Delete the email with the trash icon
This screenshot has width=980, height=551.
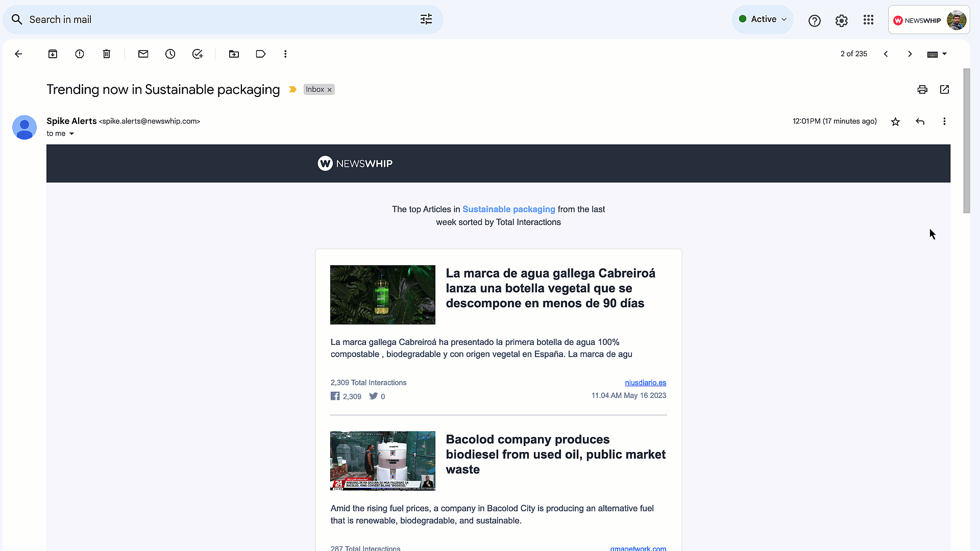pyautogui.click(x=107, y=54)
